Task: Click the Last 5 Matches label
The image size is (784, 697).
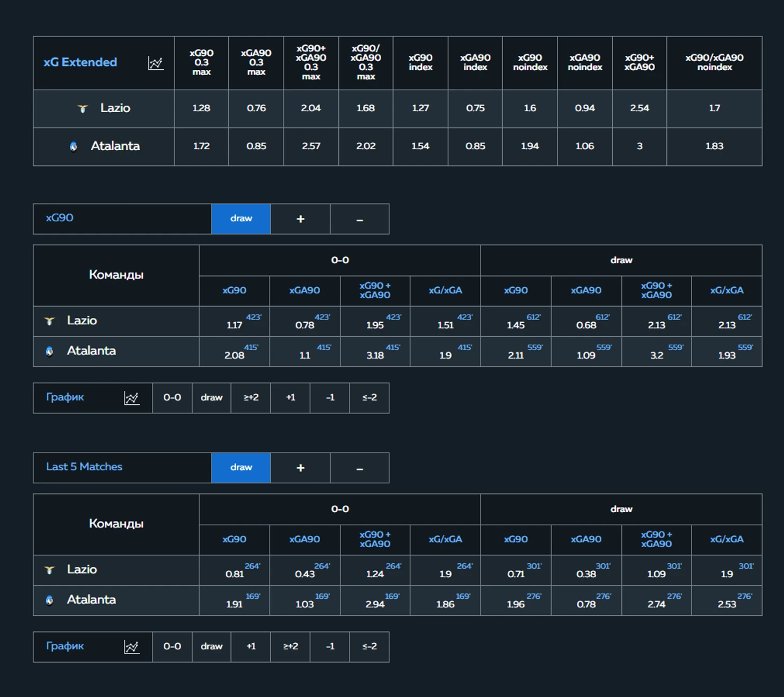Action: pyautogui.click(x=84, y=467)
